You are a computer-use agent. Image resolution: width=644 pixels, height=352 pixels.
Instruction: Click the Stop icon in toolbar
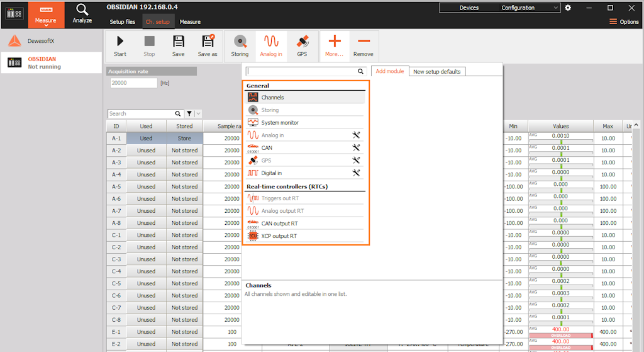coord(149,41)
